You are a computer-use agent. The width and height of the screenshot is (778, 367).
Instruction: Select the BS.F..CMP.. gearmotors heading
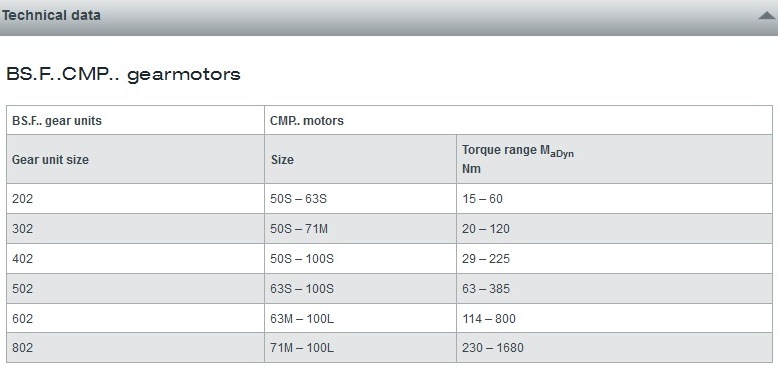coord(123,74)
